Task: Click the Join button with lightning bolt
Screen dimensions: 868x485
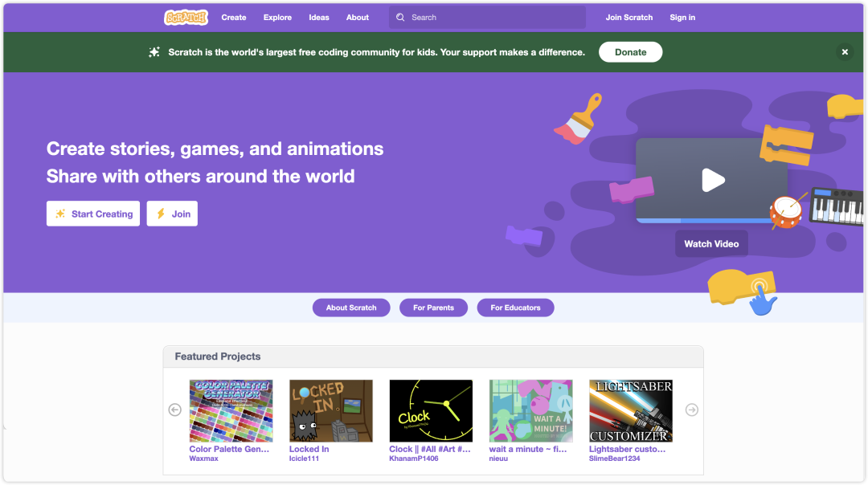Action: tap(172, 214)
